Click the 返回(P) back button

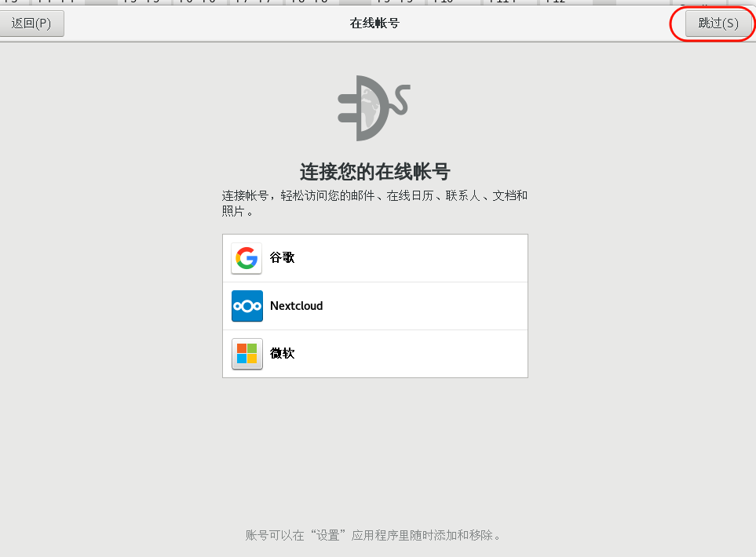tap(32, 24)
